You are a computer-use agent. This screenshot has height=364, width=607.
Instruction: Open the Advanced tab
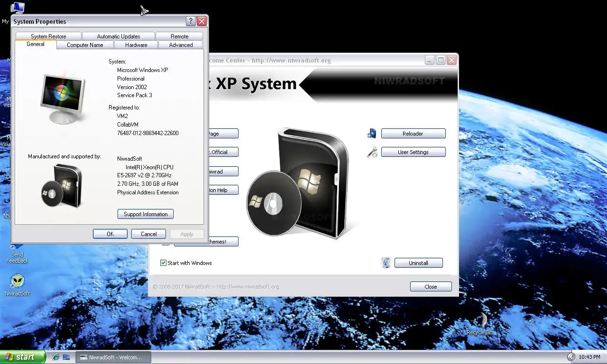point(181,45)
